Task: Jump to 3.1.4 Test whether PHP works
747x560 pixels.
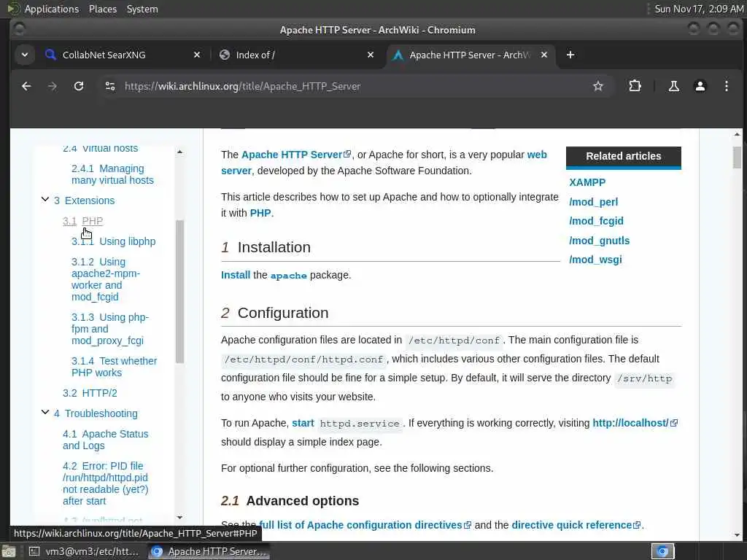Action: (114, 367)
